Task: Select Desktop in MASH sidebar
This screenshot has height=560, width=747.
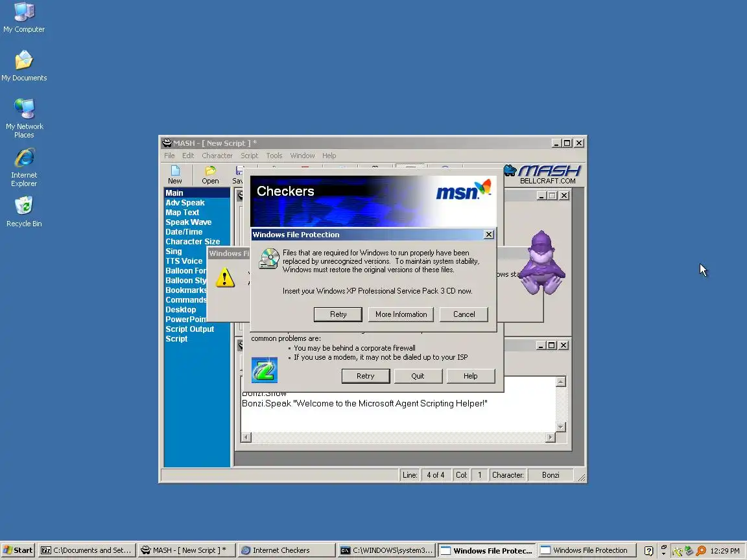Action: (x=180, y=310)
